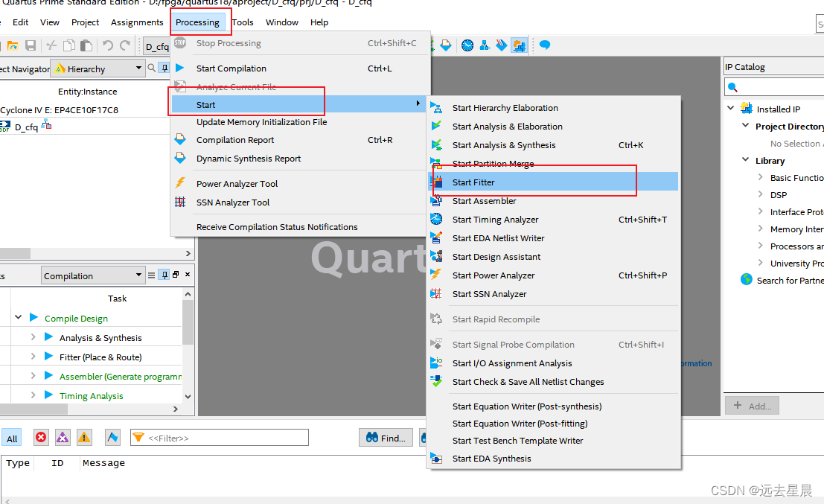This screenshot has width=824, height=504.
Task: Select the D_cfq entity in hierarchy
Action: pyautogui.click(x=26, y=127)
